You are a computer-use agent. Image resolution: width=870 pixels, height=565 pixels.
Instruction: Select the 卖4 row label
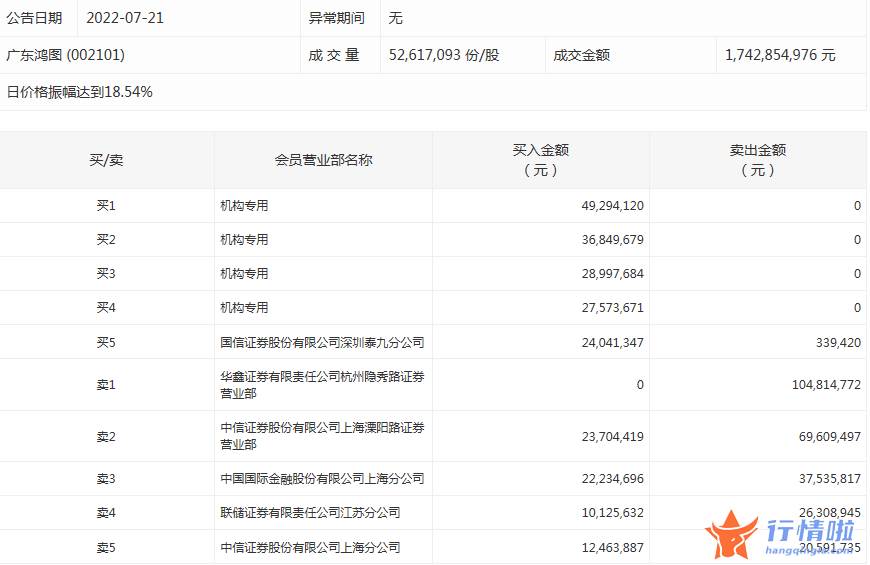tap(106, 512)
